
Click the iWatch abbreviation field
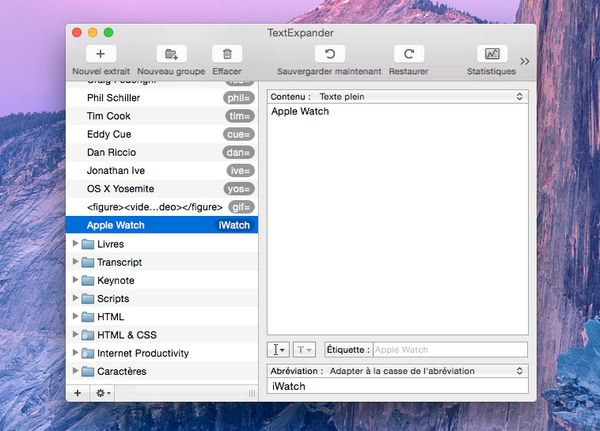[x=398, y=386]
